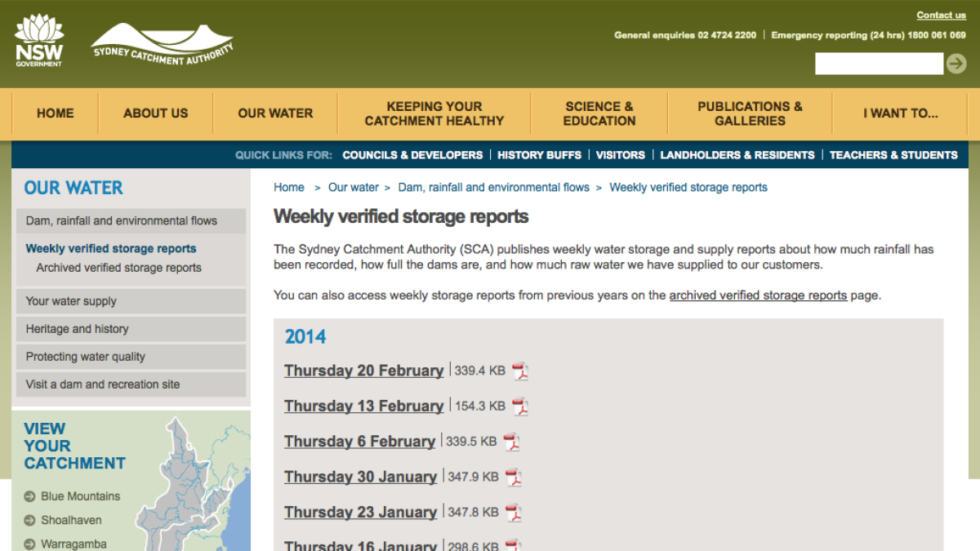Click the search submit arrow button
Viewport: 980px width, 551px height.
coord(956,63)
